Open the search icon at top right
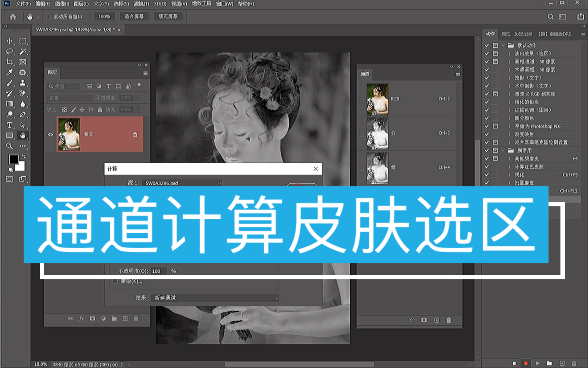 (550, 17)
